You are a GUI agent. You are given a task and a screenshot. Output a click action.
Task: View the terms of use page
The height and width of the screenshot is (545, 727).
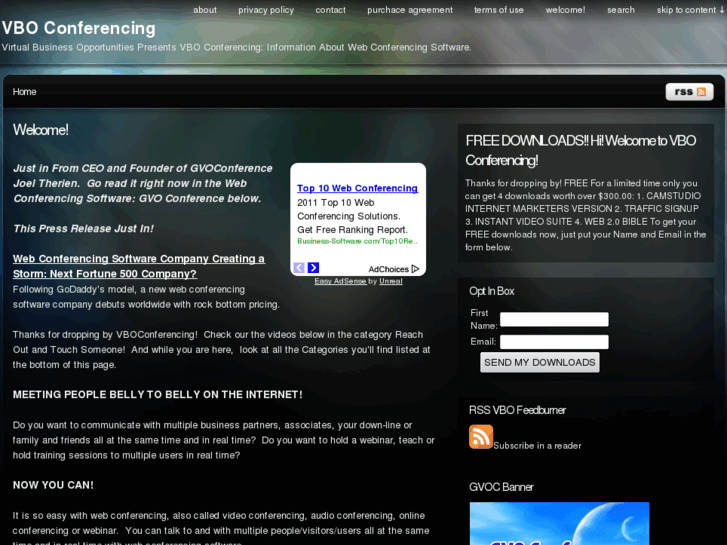click(498, 10)
